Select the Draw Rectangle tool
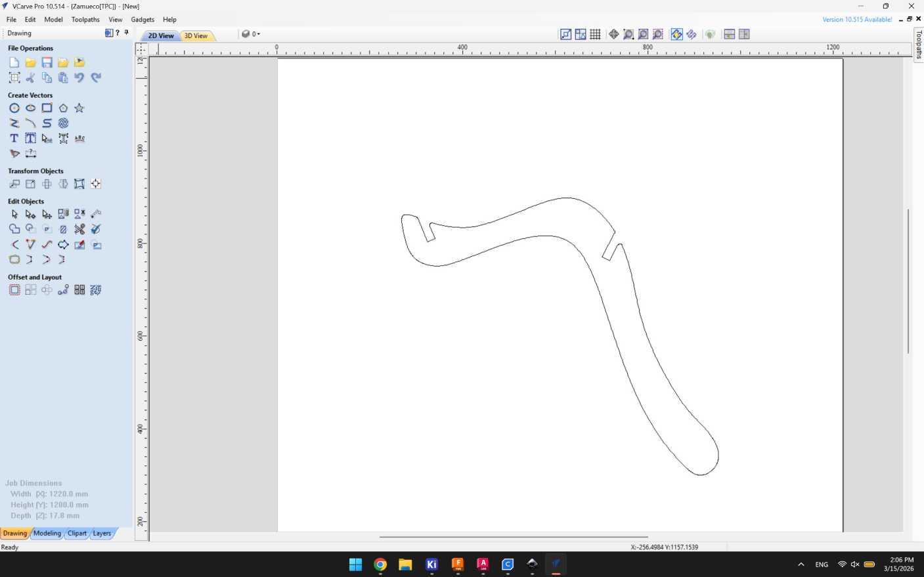 [x=47, y=108]
